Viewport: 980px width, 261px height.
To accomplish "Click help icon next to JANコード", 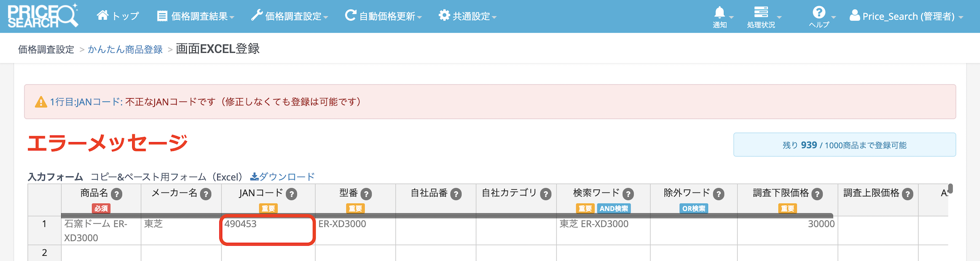I will click(291, 194).
